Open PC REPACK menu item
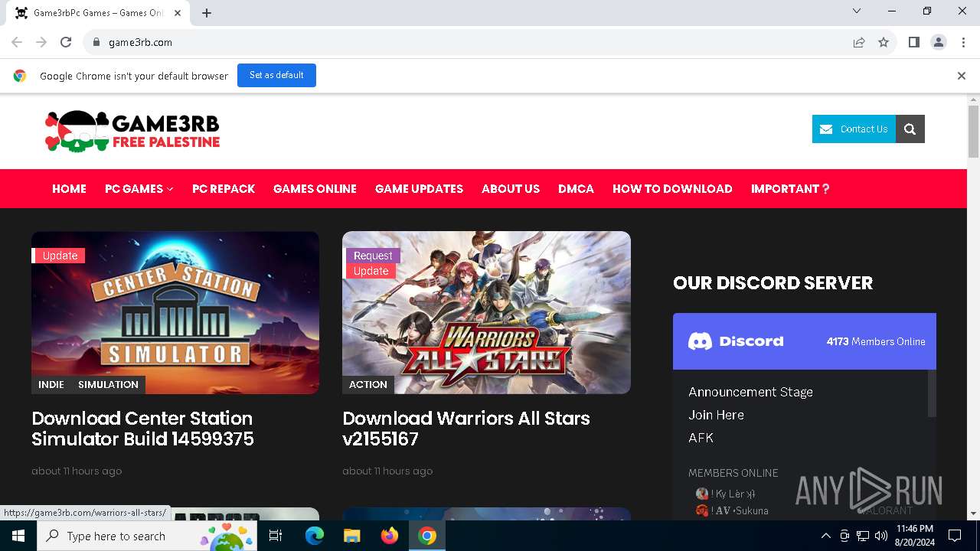980x551 pixels. tap(224, 188)
